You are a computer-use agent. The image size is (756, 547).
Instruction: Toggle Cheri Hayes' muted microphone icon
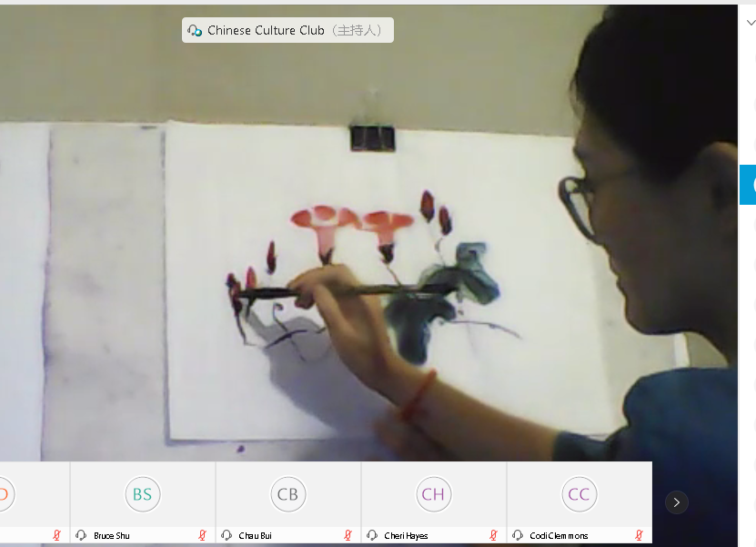pos(493,535)
